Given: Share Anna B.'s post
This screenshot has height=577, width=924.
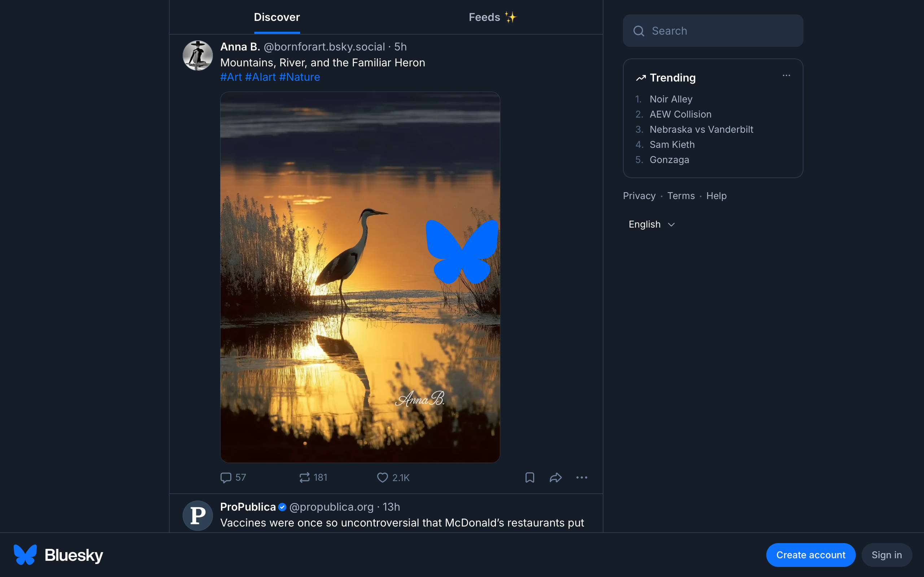Looking at the screenshot, I should tap(555, 477).
